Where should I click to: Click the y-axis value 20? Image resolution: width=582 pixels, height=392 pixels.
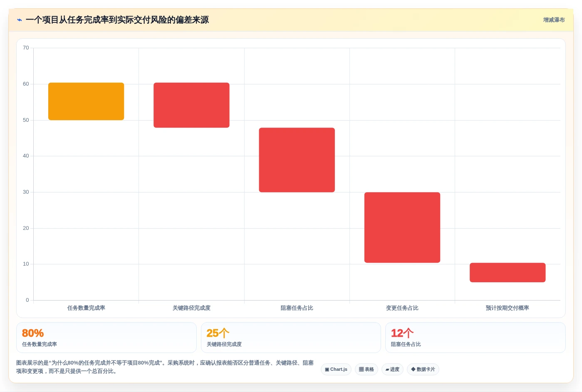pyautogui.click(x=26, y=228)
